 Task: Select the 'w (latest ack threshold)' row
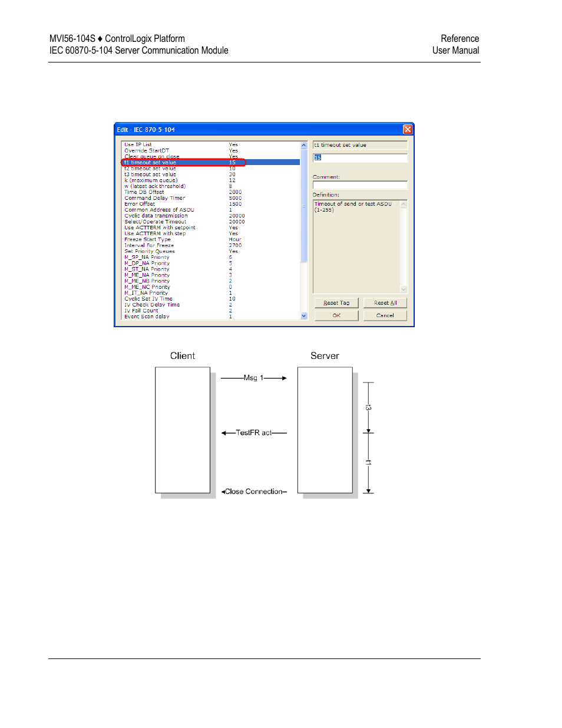point(211,186)
